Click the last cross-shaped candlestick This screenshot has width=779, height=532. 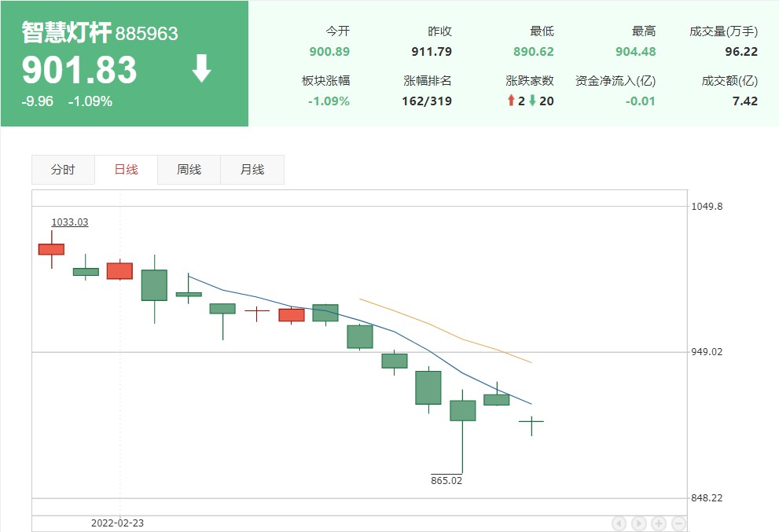pyautogui.click(x=531, y=422)
